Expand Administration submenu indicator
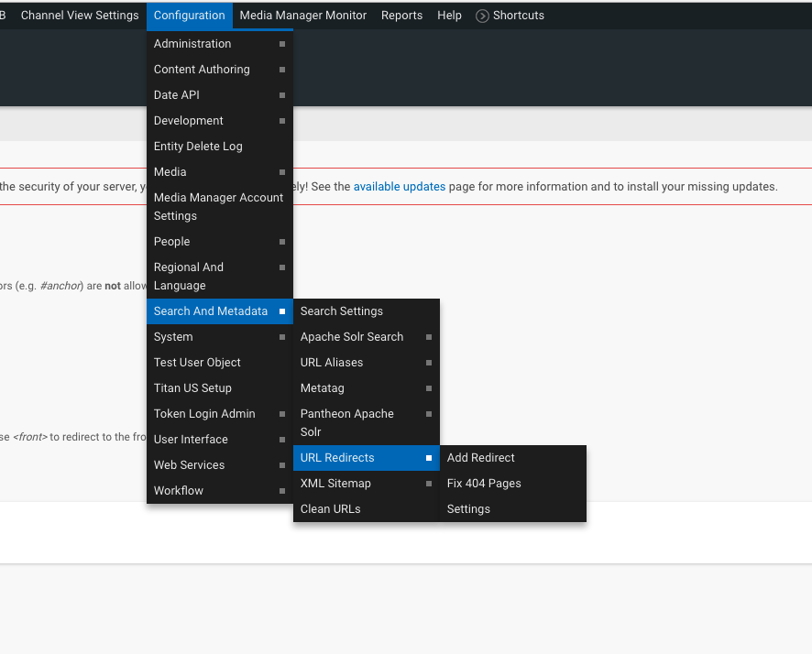This screenshot has height=654, width=812. pyautogui.click(x=282, y=44)
